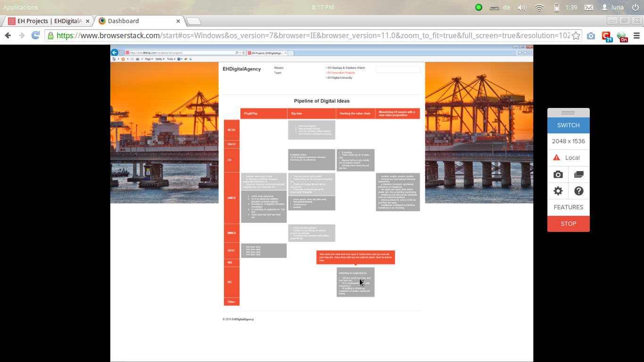Image resolution: width=644 pixels, height=362 pixels.
Task: Click the website search box
Action: 398,70
